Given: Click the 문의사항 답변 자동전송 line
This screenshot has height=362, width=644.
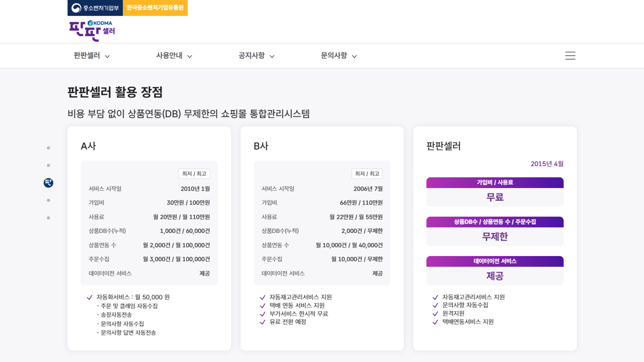Looking at the screenshot, I should click(x=126, y=333).
